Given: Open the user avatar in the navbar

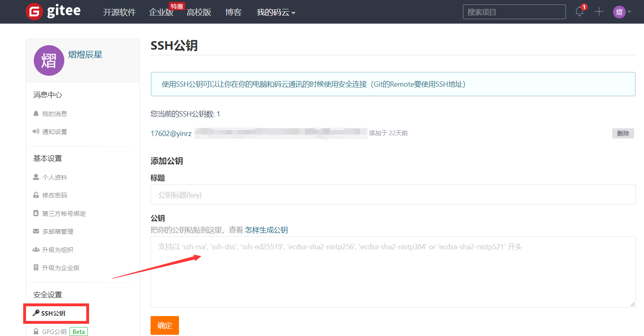Looking at the screenshot, I should point(619,12).
